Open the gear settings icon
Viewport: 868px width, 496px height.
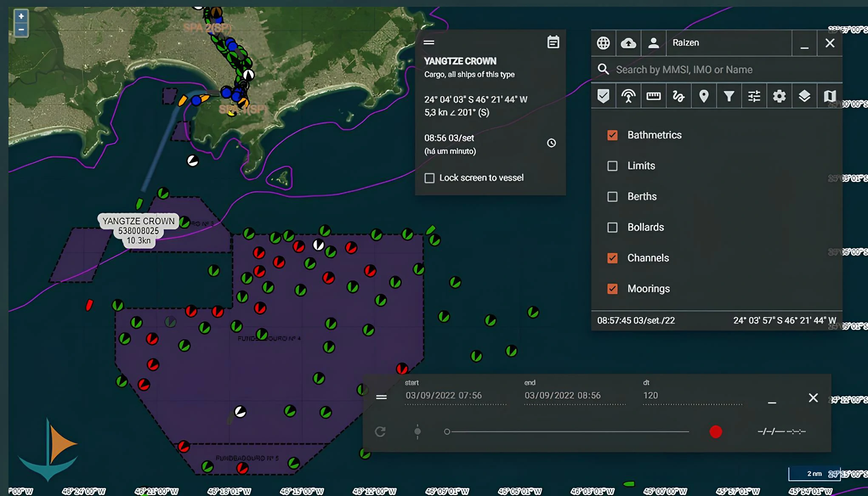pyautogui.click(x=779, y=96)
